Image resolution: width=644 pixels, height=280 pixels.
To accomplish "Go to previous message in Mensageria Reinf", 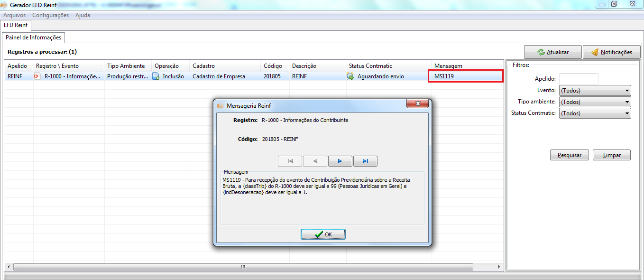I will 315,161.
